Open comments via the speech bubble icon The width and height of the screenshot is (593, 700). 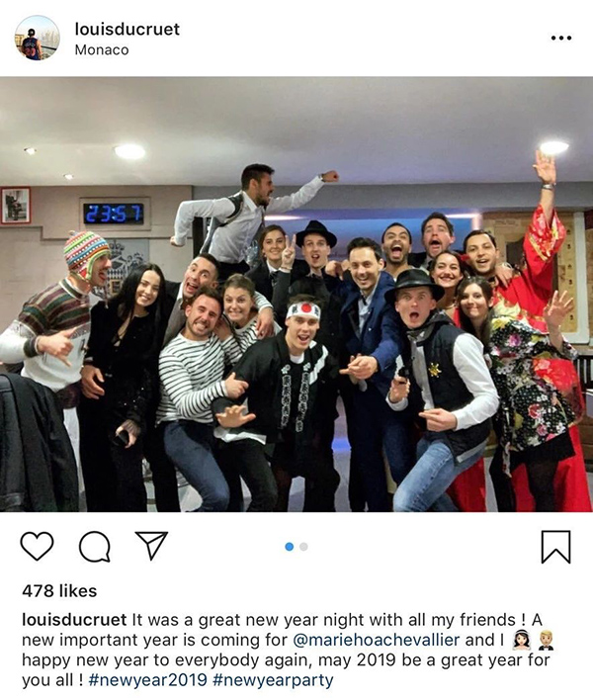point(95,546)
